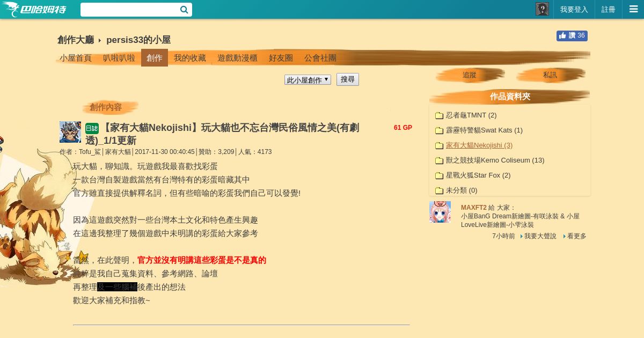Viewport: 644px width, 338px height.
Task: Click the search magnifier icon
Action: pos(184,10)
